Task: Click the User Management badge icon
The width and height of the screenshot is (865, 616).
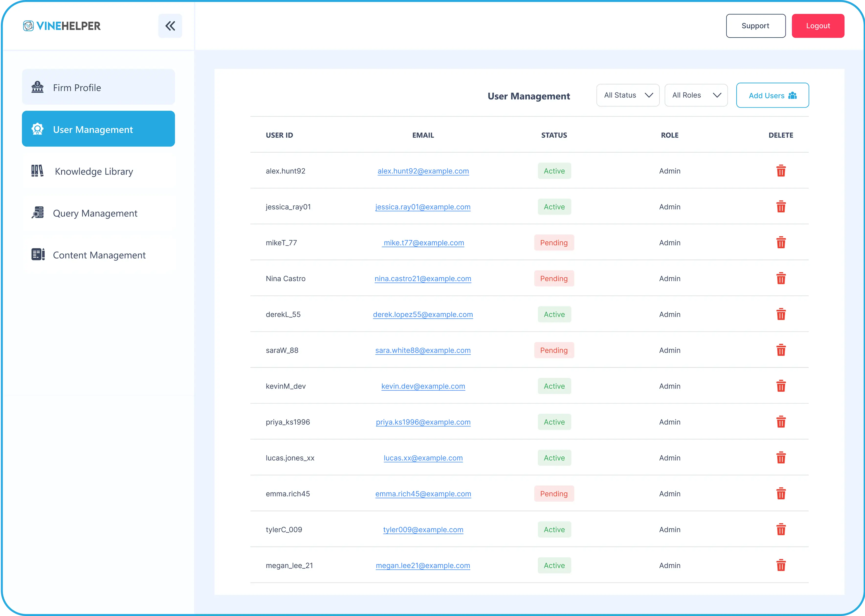Action: click(37, 129)
